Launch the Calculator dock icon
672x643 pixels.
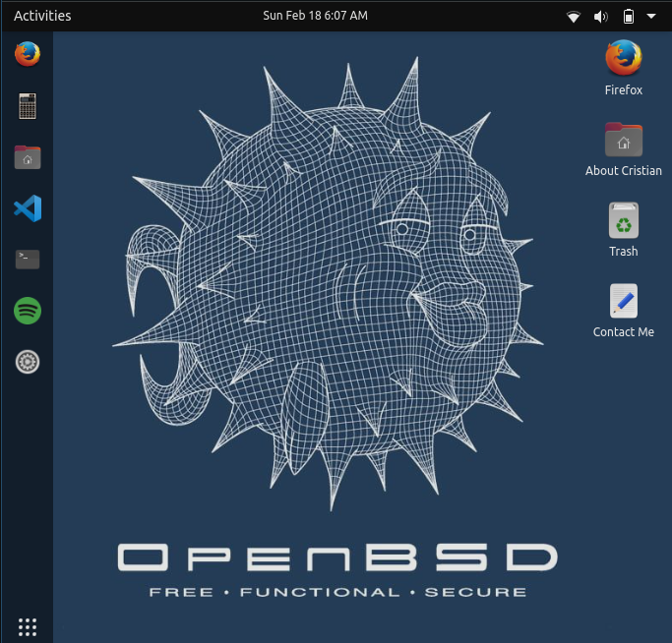(x=28, y=106)
